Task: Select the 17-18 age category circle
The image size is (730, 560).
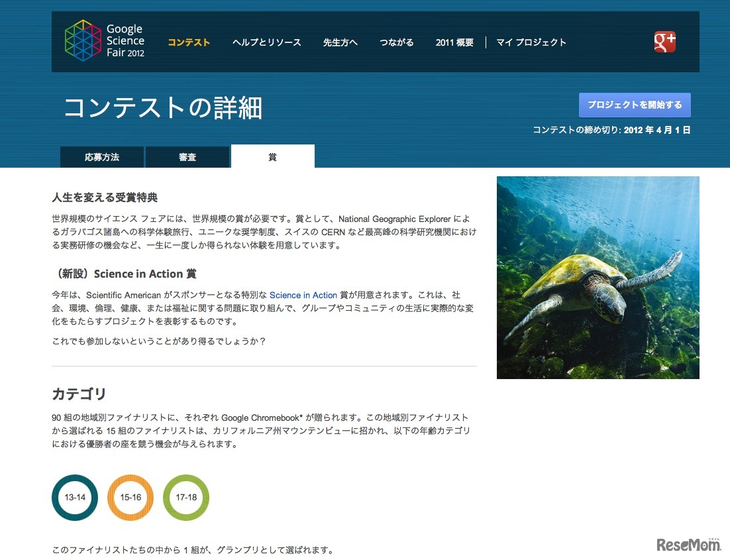Action: [x=186, y=498]
